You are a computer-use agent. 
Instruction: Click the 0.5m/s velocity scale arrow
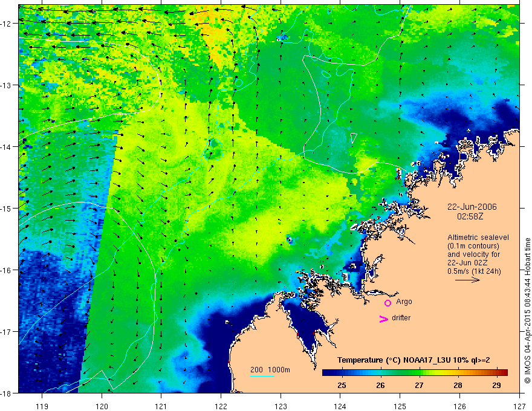pyautogui.click(x=467, y=280)
